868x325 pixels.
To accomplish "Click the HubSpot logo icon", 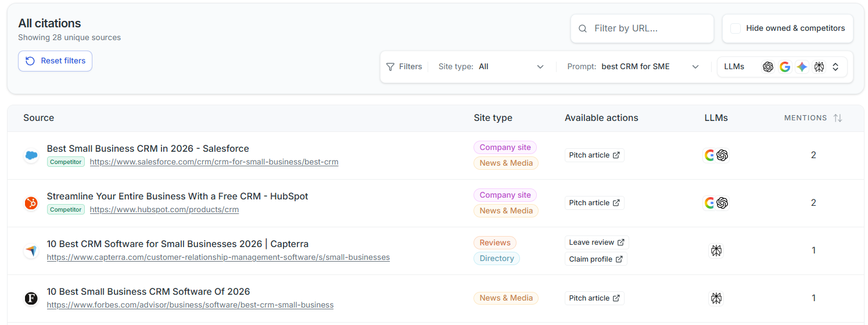I will point(31,203).
